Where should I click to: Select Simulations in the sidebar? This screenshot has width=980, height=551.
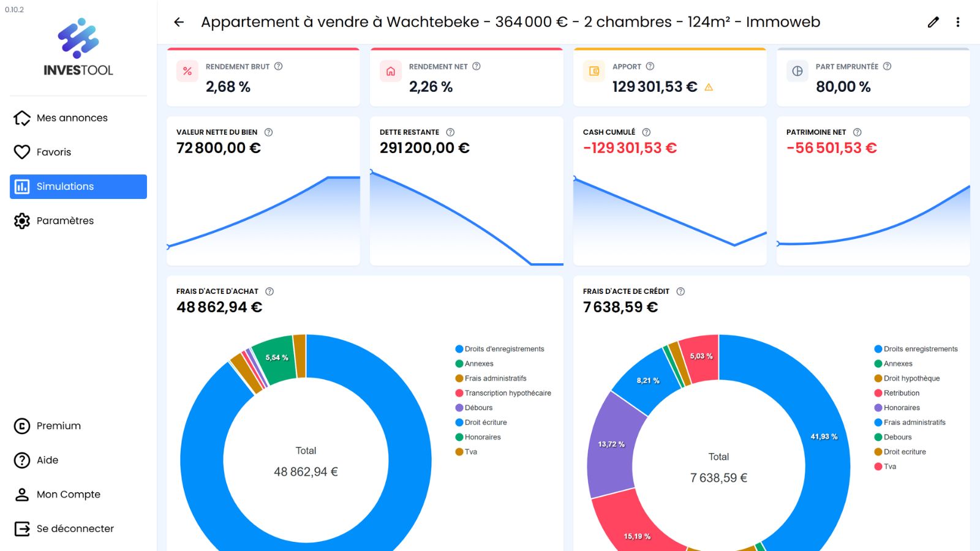pos(78,187)
